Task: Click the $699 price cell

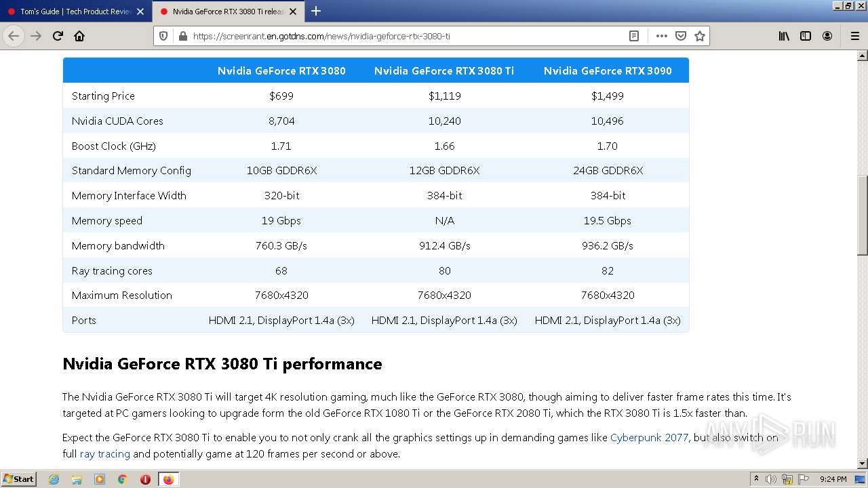Action: click(281, 96)
